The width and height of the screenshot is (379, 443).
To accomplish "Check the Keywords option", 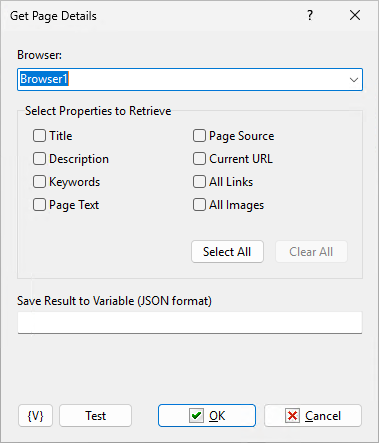I will [39, 182].
